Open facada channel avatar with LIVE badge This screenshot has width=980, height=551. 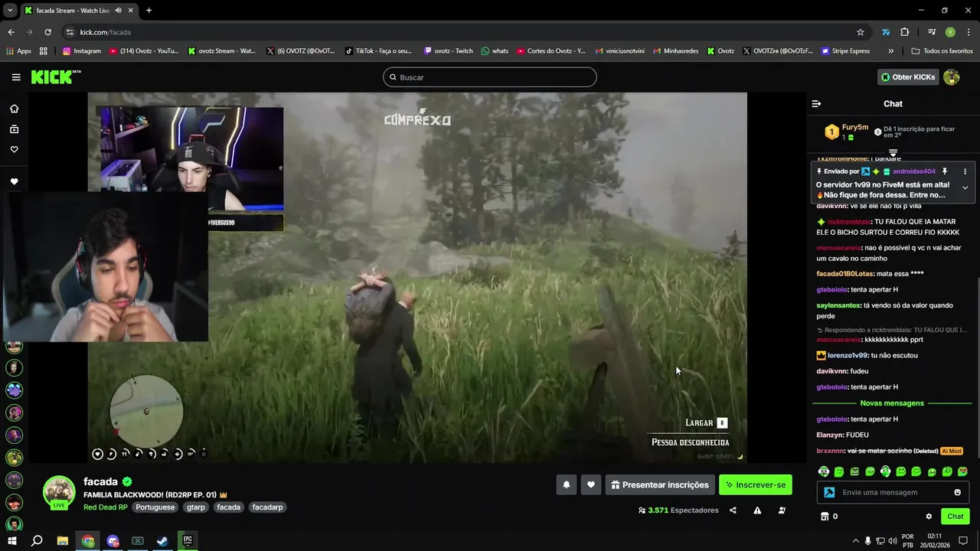(59, 494)
